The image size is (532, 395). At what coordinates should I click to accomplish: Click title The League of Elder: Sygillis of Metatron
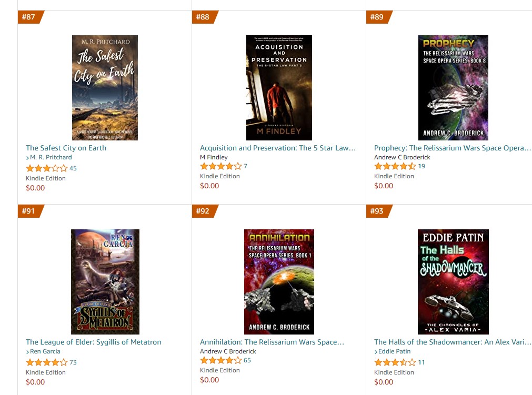coord(94,342)
